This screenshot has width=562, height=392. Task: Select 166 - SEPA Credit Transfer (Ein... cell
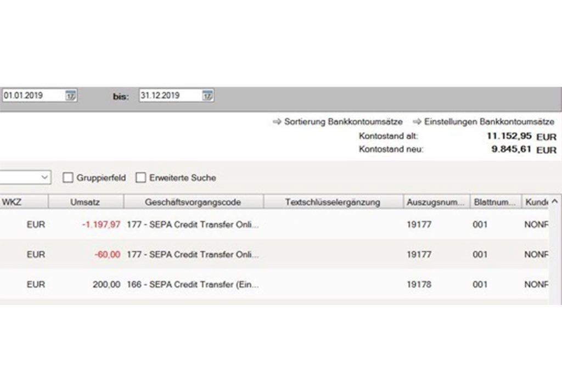[193, 285]
